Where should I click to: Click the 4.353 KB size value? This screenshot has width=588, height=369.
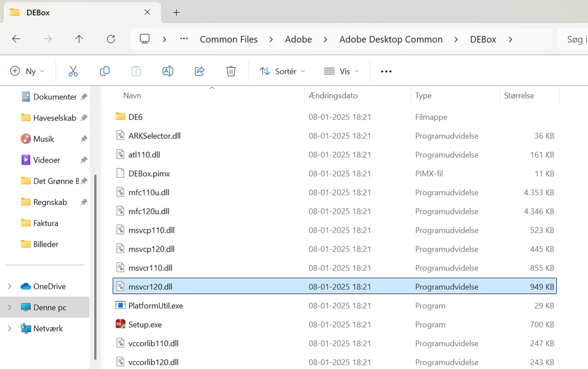[x=539, y=192]
